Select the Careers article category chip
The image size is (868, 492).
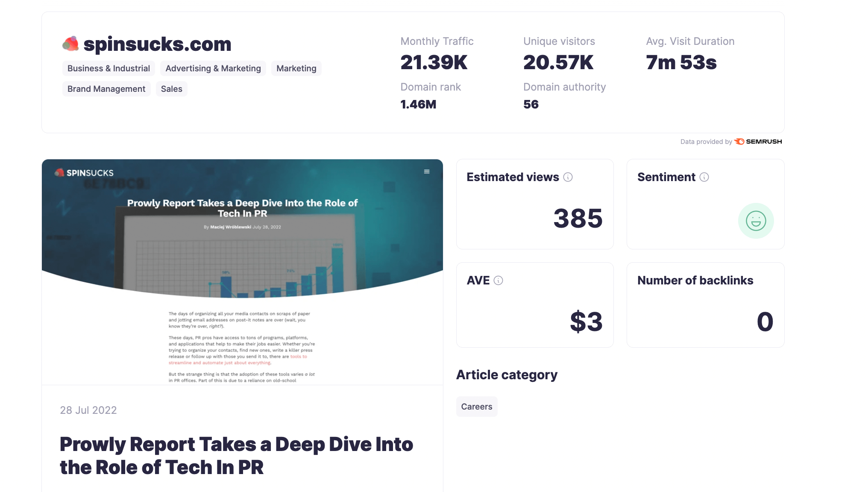click(477, 406)
